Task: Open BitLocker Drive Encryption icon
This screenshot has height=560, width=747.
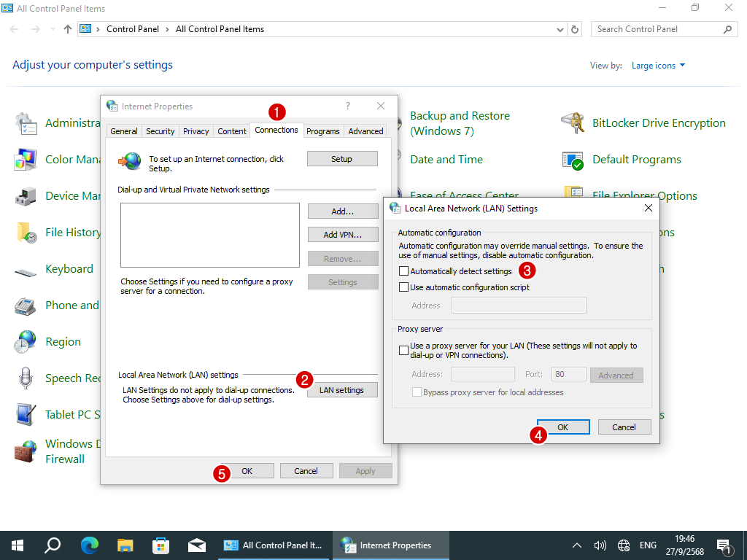Action: (573, 123)
